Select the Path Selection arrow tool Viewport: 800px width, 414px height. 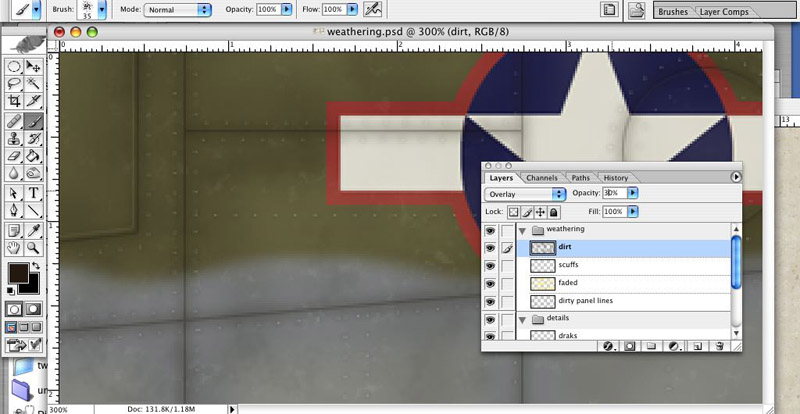pos(14,193)
